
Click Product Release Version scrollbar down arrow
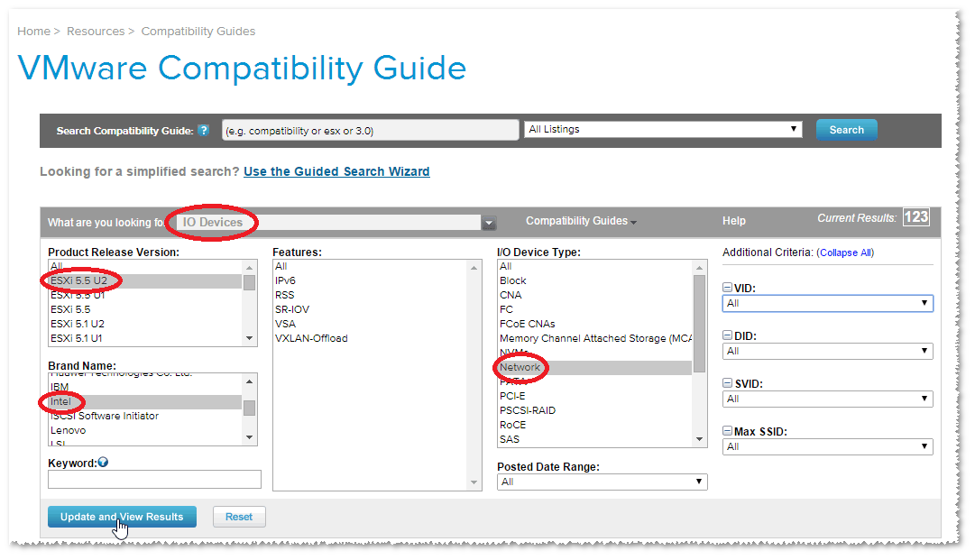(x=249, y=339)
